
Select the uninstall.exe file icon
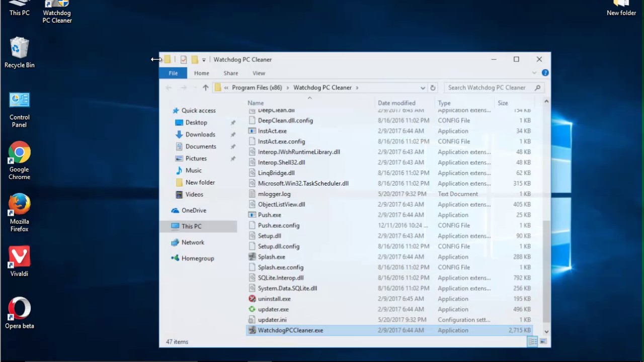tap(252, 299)
